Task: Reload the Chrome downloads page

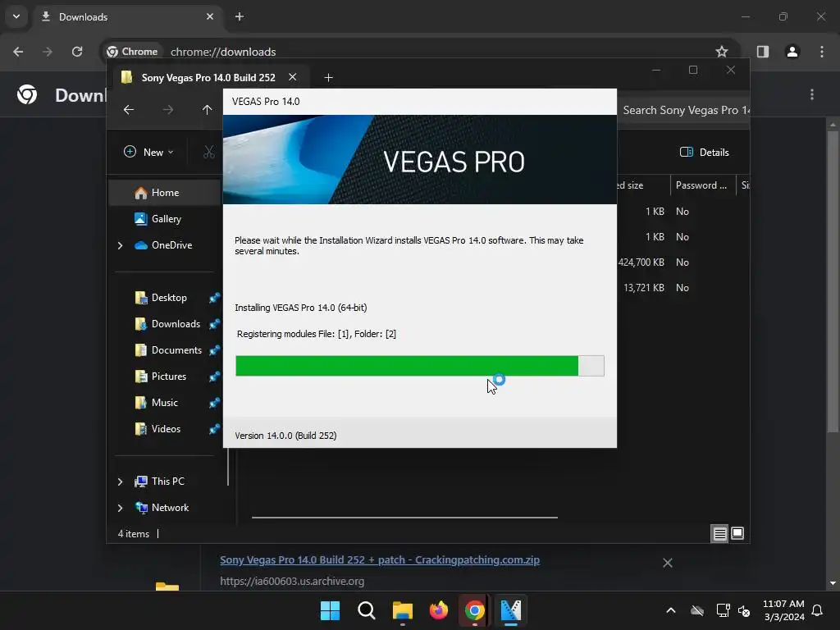Action: click(77, 52)
